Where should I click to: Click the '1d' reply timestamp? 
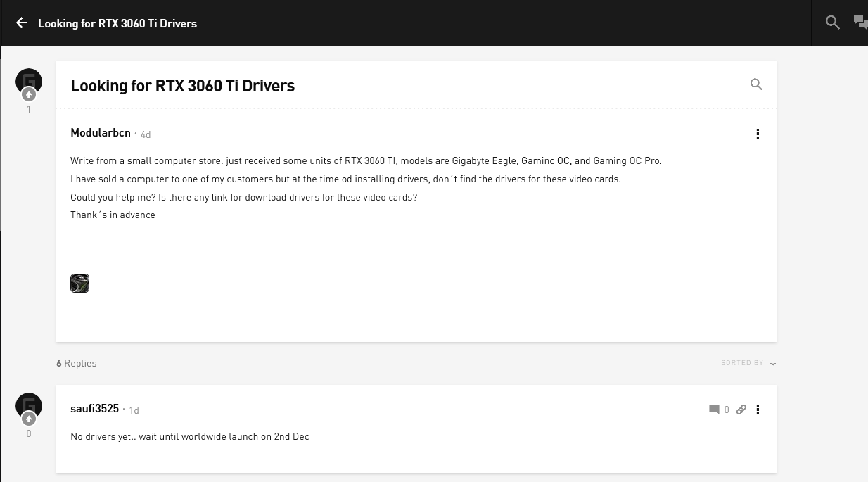tap(134, 410)
